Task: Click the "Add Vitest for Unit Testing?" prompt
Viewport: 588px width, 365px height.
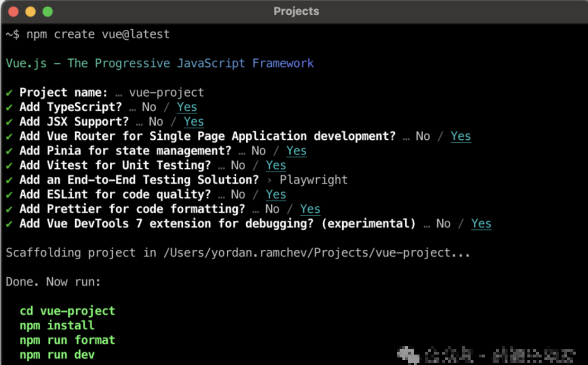Action: (x=115, y=165)
